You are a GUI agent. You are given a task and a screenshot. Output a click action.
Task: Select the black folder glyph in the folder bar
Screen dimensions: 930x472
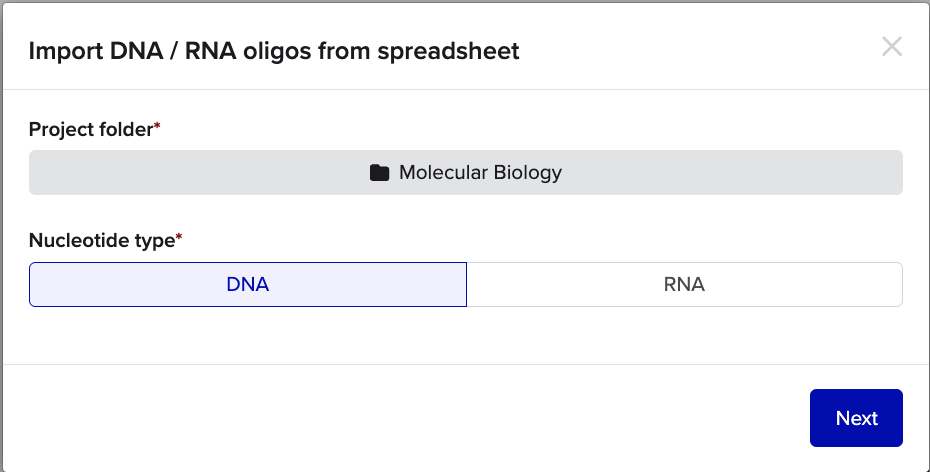pyautogui.click(x=379, y=173)
